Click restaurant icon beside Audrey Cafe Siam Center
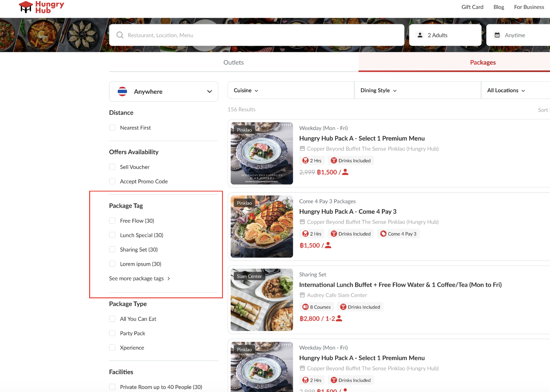550x392 pixels. point(302,295)
